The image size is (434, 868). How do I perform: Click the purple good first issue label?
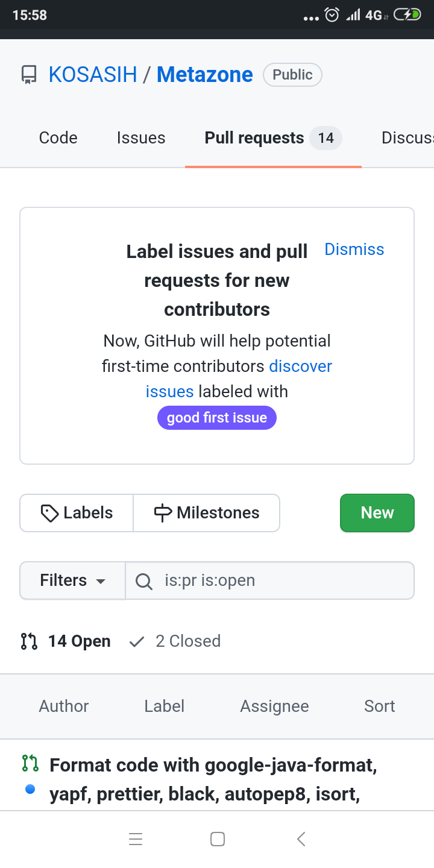point(217,418)
